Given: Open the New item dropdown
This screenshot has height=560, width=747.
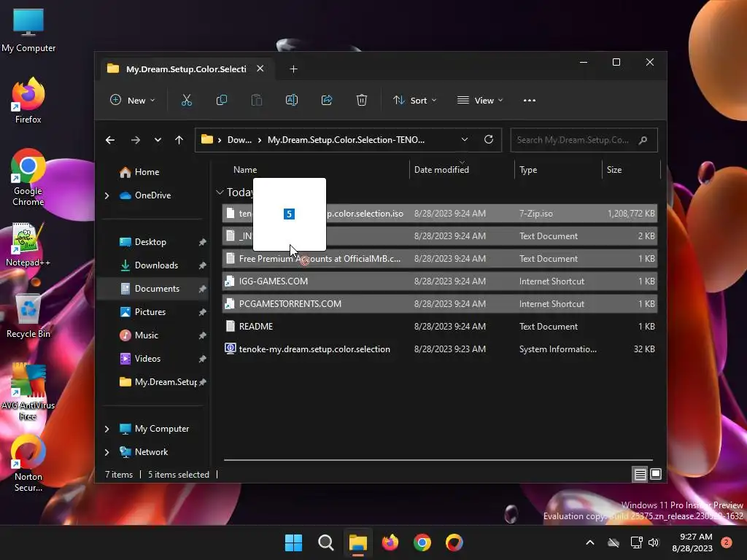Looking at the screenshot, I should [133, 101].
